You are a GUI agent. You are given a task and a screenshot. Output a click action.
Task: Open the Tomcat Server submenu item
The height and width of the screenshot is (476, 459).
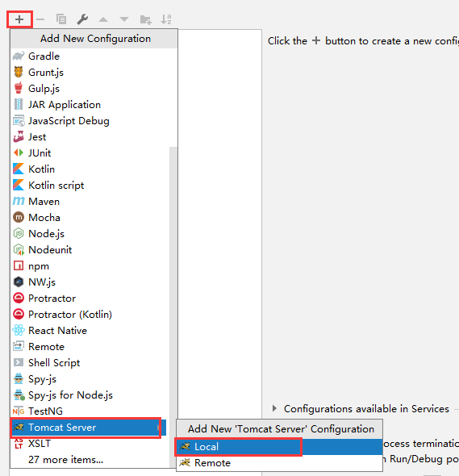pos(89,428)
